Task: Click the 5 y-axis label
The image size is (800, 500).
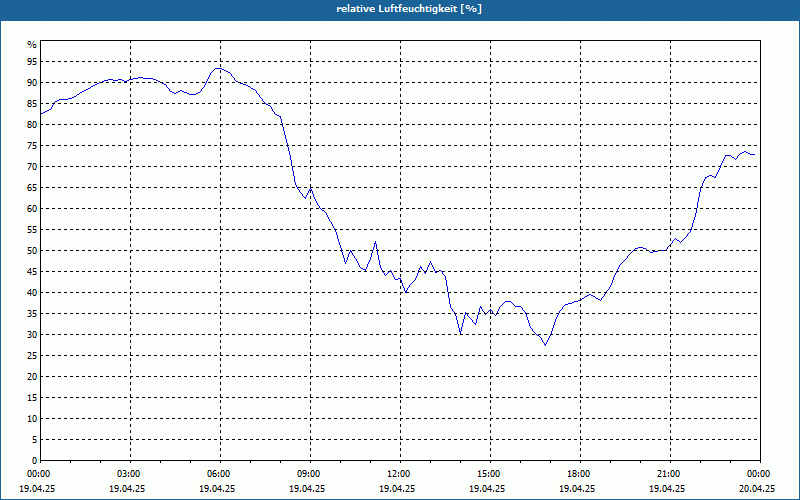Action: click(34, 440)
